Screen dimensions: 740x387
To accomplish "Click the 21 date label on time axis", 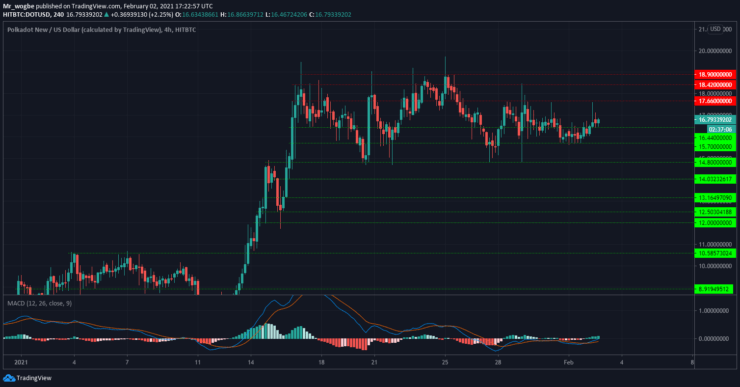I will [374, 362].
